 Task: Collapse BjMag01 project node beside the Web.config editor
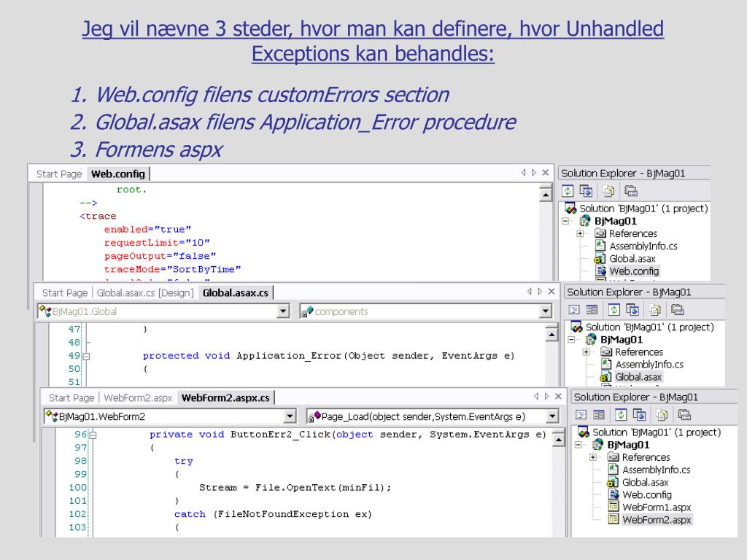(x=565, y=221)
